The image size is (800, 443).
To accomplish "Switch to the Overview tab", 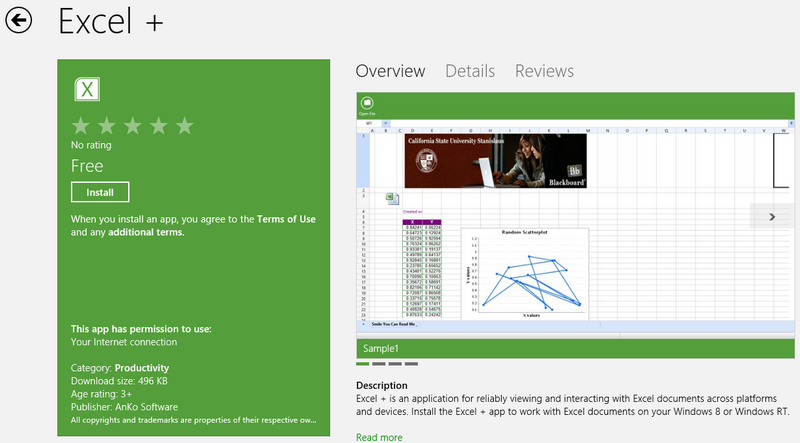I will coord(390,71).
